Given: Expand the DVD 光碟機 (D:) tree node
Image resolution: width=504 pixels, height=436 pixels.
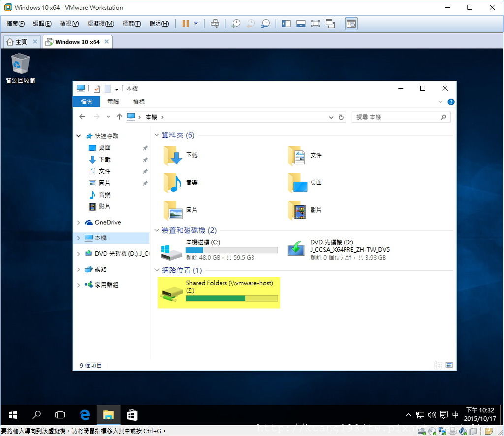Looking at the screenshot, I should 78,254.
